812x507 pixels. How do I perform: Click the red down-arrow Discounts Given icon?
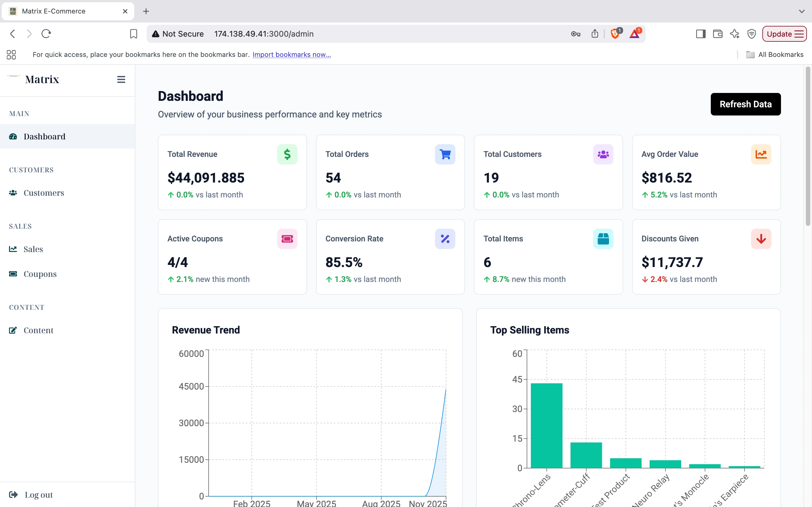tap(761, 239)
